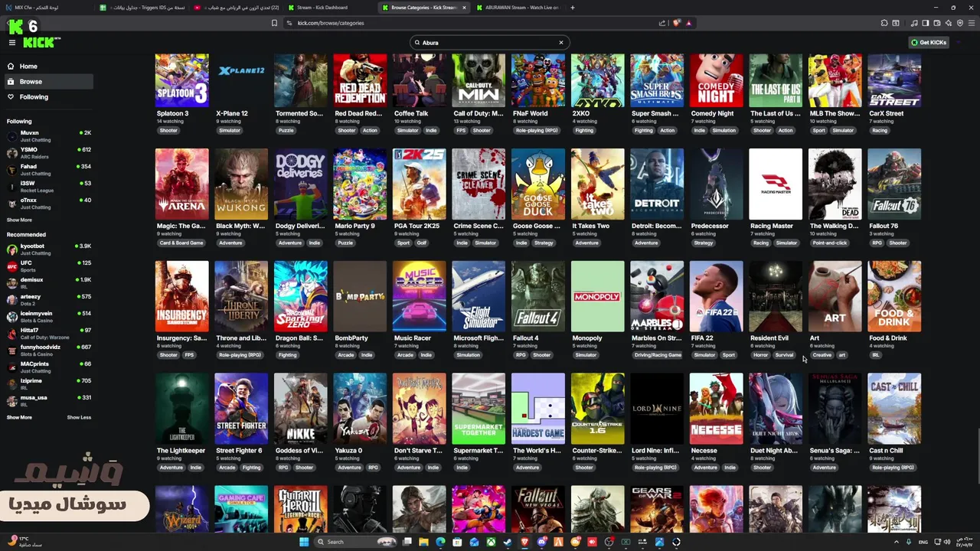This screenshot has height=551, width=980.
Task: Switch to Stream - Kick Dashboard tab
Action: (x=328, y=8)
